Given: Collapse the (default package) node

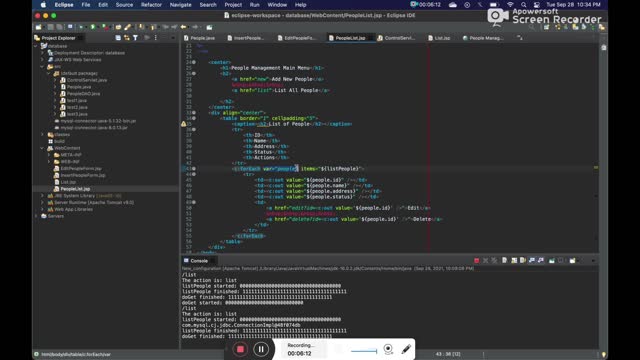Looking at the screenshot, I should (x=49, y=73).
